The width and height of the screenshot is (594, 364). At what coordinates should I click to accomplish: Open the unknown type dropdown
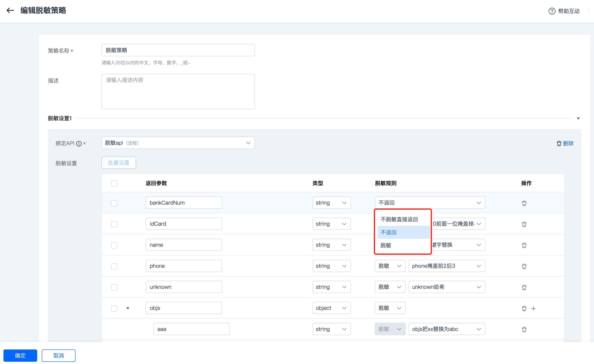click(331, 287)
